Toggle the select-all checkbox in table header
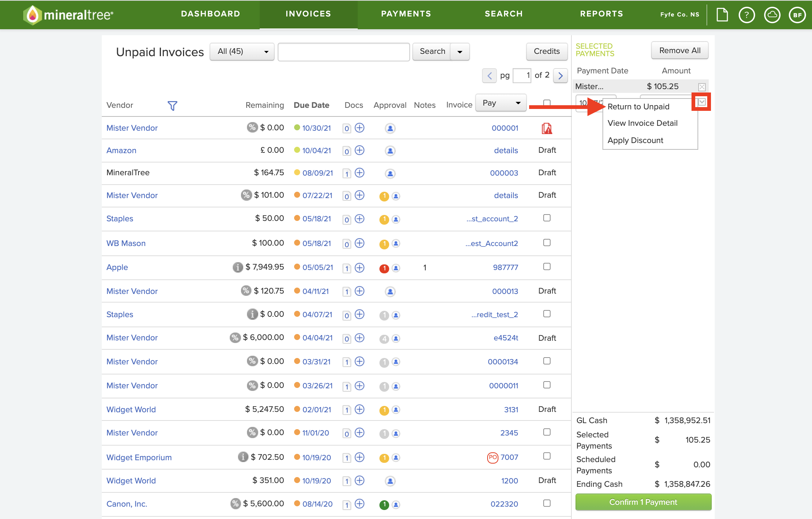812x519 pixels. click(547, 103)
